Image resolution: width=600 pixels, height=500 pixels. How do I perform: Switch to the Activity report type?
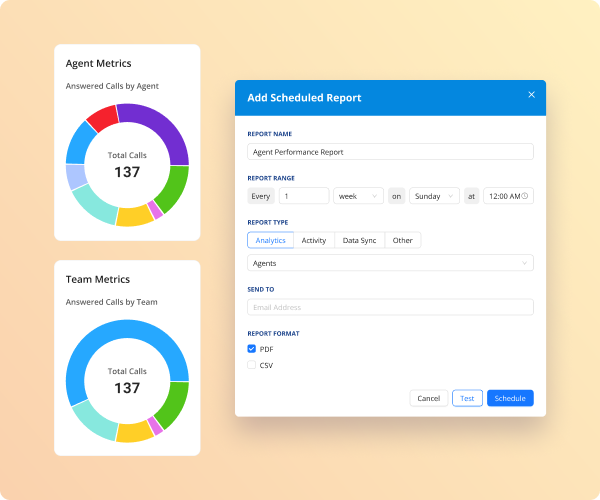point(314,240)
